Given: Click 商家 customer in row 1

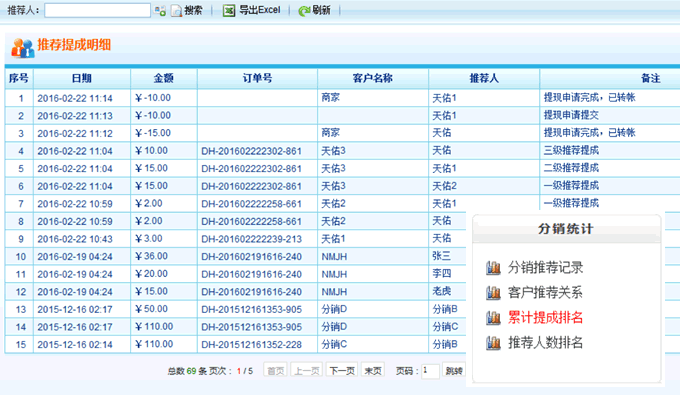Looking at the screenshot, I should click(x=330, y=98).
